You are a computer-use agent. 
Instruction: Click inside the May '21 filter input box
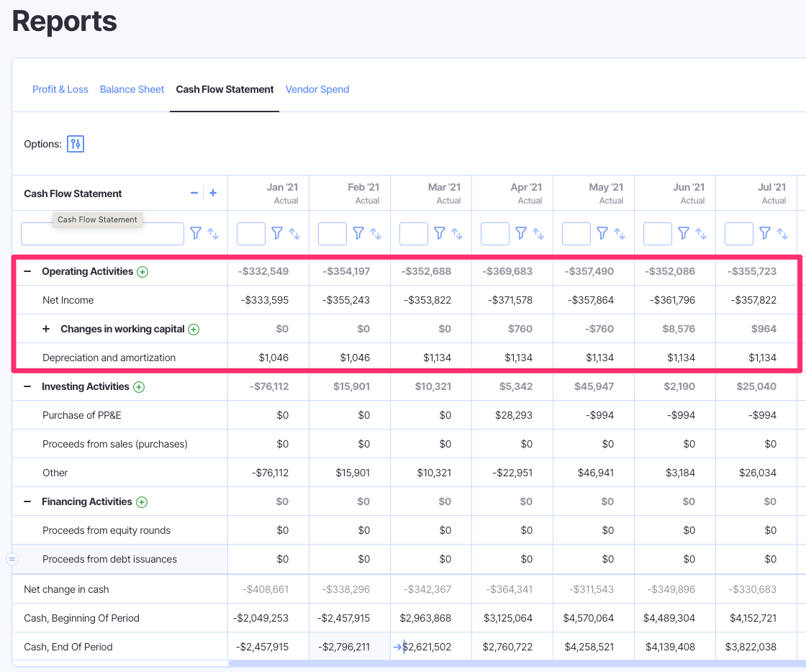point(576,233)
